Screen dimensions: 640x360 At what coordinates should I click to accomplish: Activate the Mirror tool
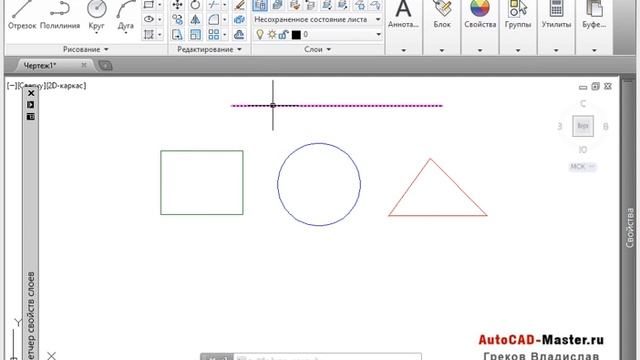195,19
